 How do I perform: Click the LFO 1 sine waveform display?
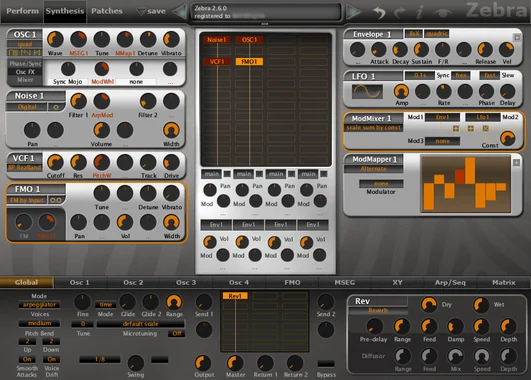click(x=367, y=91)
